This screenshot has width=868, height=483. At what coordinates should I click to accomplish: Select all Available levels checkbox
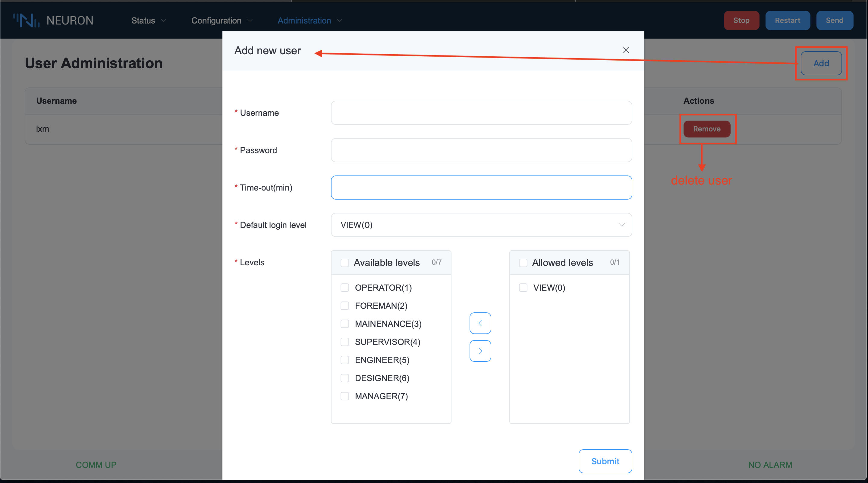[345, 263]
